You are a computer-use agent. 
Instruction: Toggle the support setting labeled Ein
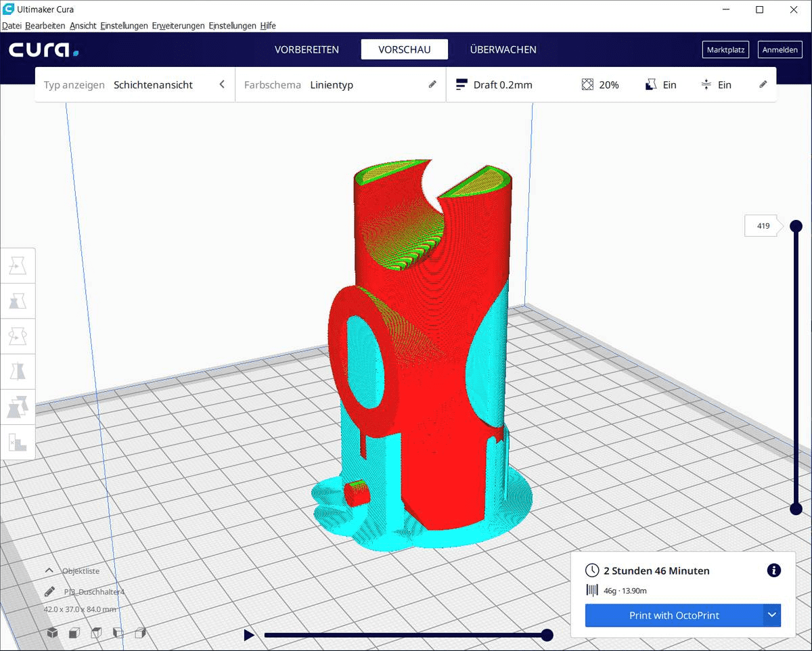(x=660, y=85)
